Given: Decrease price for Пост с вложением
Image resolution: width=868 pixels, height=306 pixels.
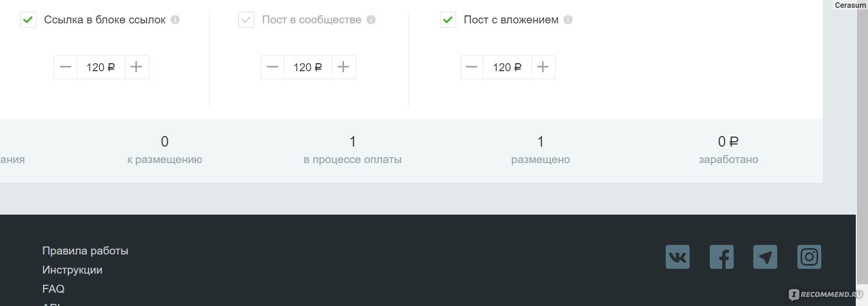Looking at the screenshot, I should pyautogui.click(x=472, y=67).
